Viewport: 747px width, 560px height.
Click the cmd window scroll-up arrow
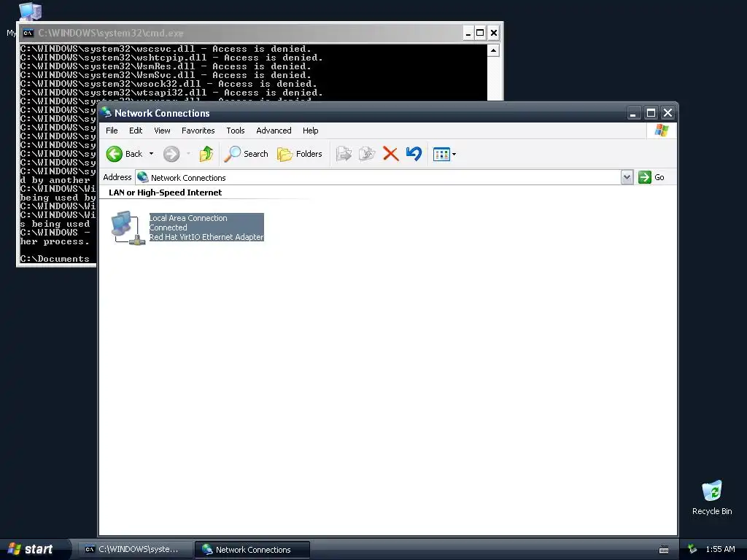pos(493,50)
